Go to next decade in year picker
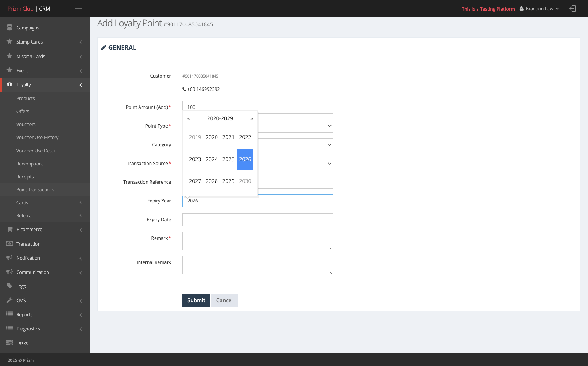 [251, 118]
